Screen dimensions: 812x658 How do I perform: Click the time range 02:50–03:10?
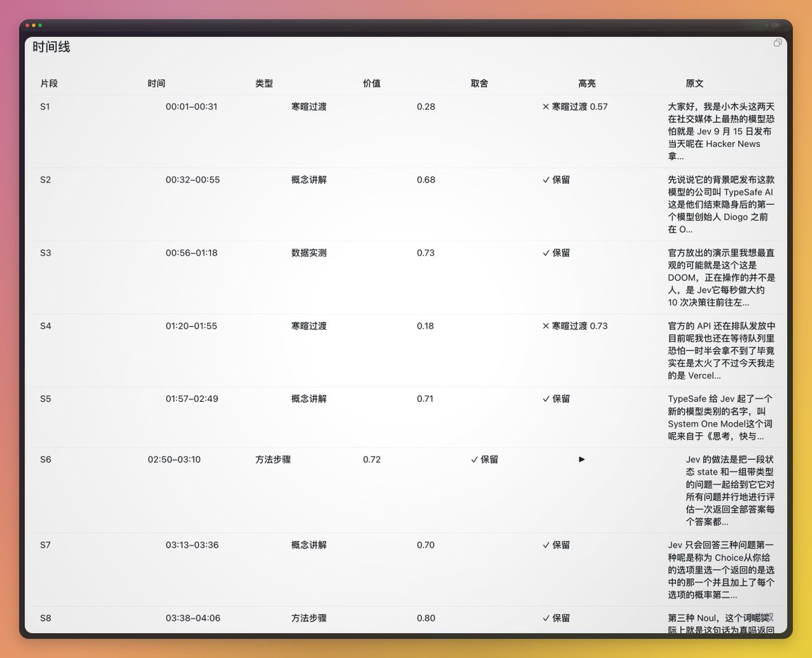coord(174,460)
